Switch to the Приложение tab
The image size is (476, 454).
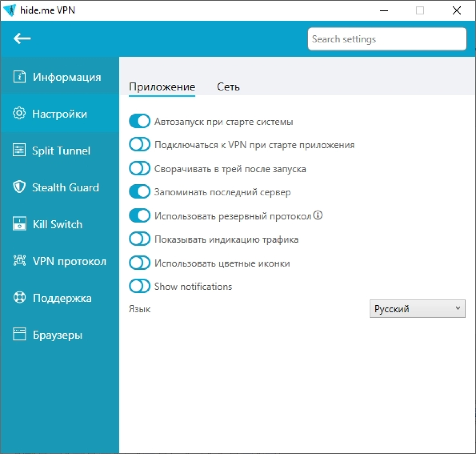(x=162, y=87)
